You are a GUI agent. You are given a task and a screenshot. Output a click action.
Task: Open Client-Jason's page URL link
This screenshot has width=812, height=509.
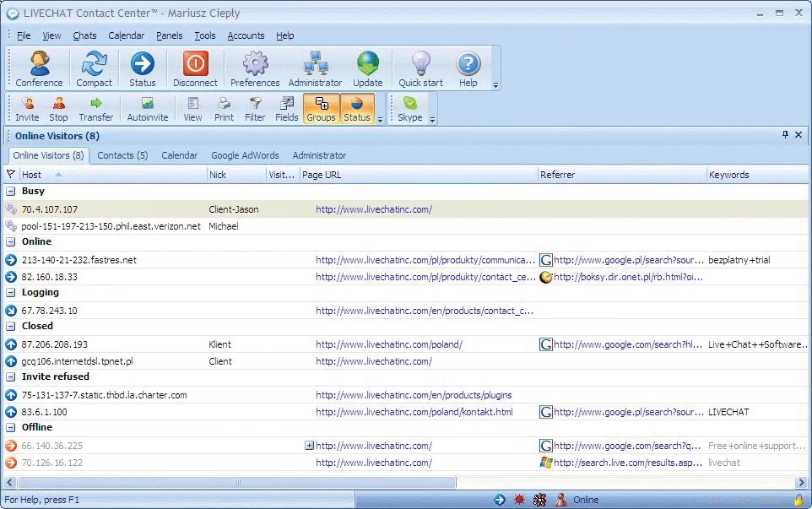click(374, 209)
